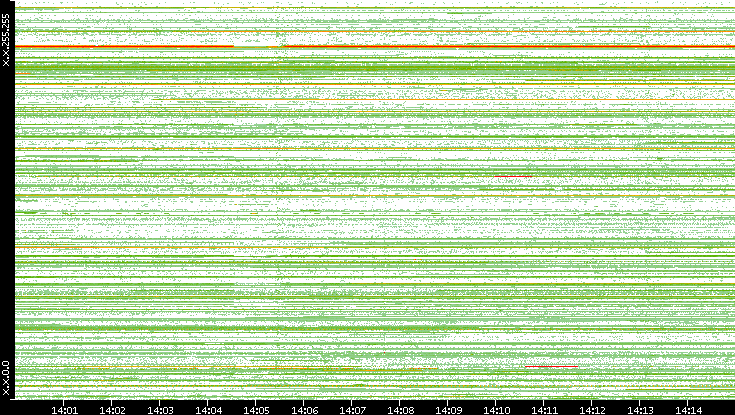Select the short red segment above 14:11
This screenshot has height=415, width=735.
551,366
